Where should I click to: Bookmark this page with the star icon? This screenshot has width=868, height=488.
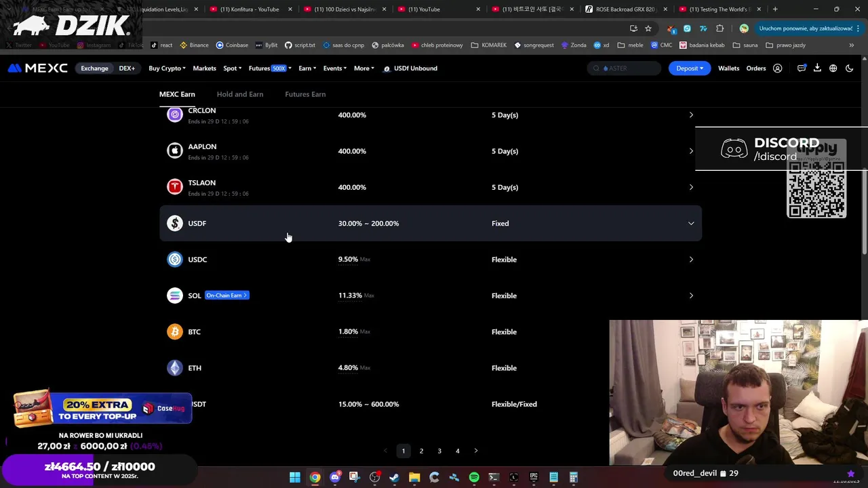tap(648, 28)
